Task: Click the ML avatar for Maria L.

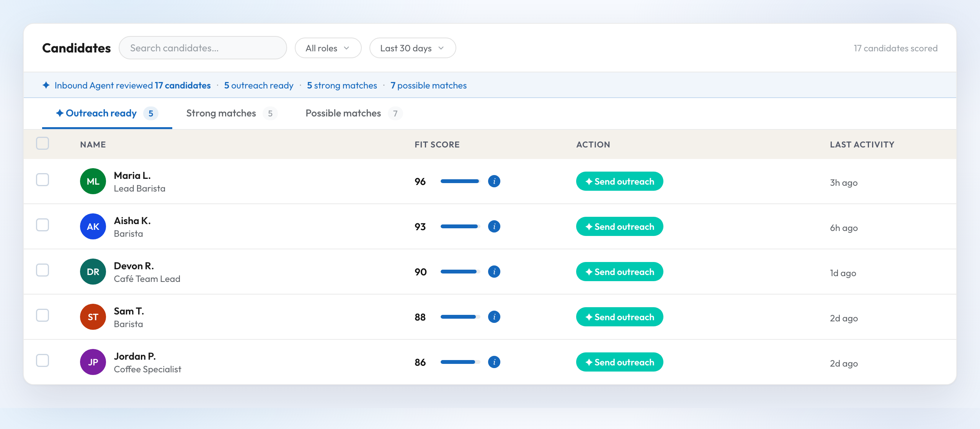Action: click(93, 181)
